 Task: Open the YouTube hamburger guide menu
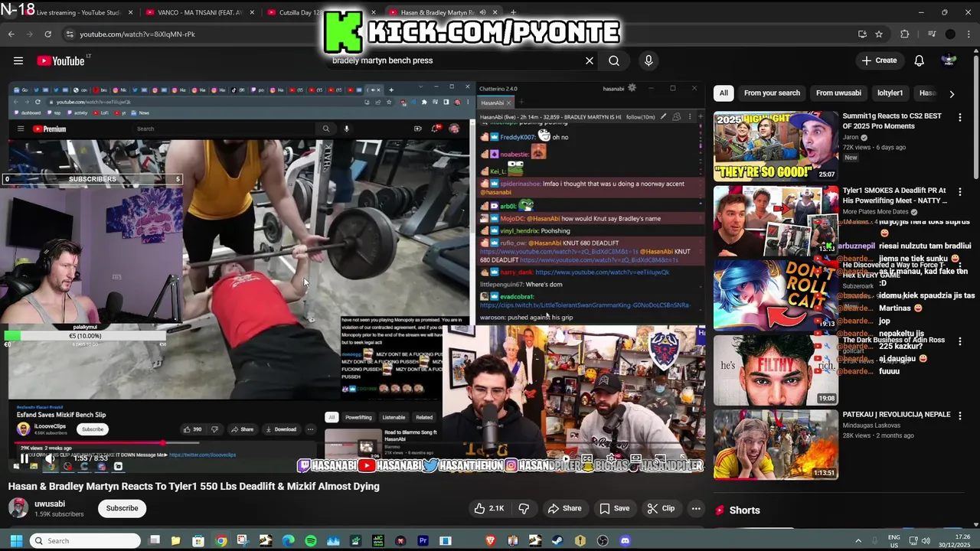pos(18,60)
